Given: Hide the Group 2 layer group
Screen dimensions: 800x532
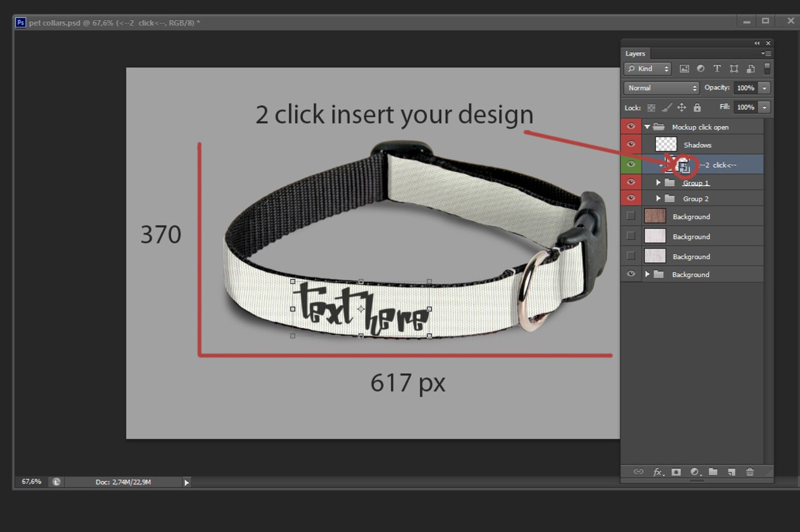Looking at the screenshot, I should [631, 198].
